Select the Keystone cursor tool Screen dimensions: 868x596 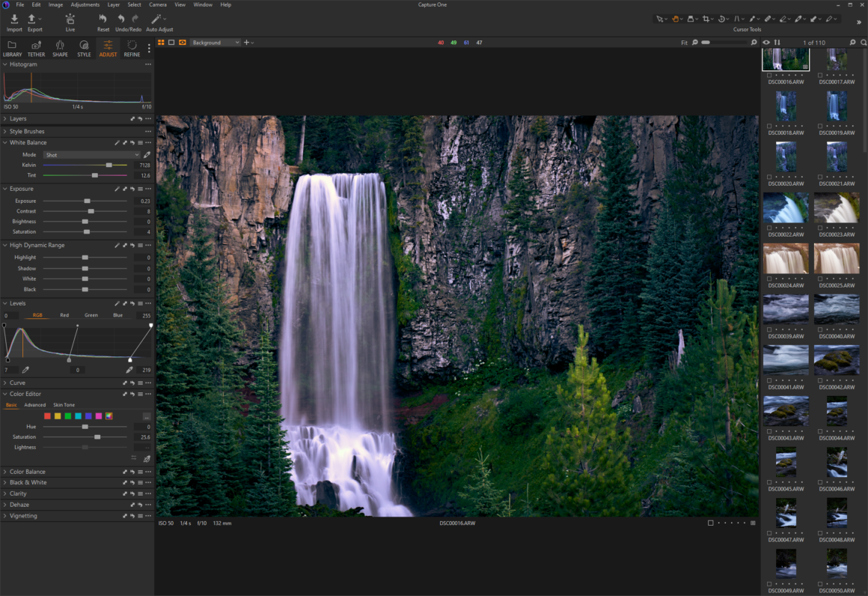[737, 19]
